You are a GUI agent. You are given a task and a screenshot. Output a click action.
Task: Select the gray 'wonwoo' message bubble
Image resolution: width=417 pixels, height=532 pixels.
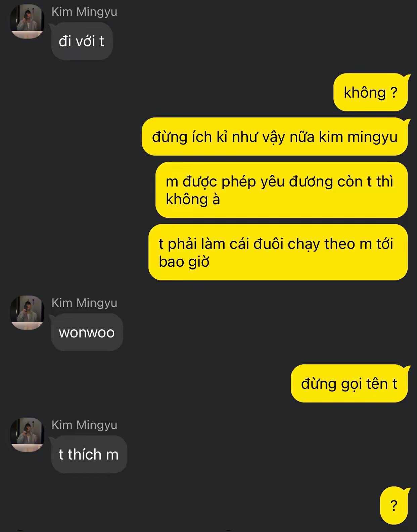coord(87,332)
